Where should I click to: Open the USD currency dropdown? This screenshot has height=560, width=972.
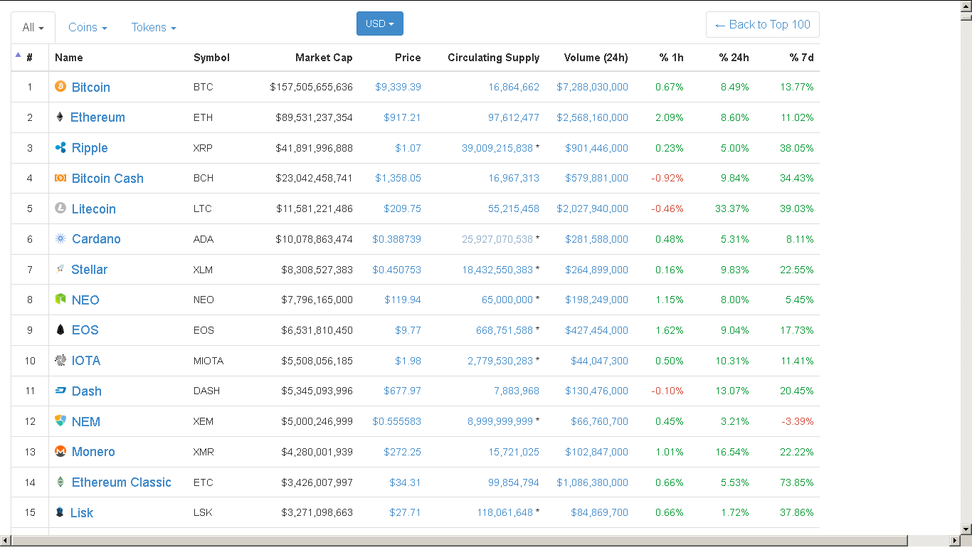[380, 23]
